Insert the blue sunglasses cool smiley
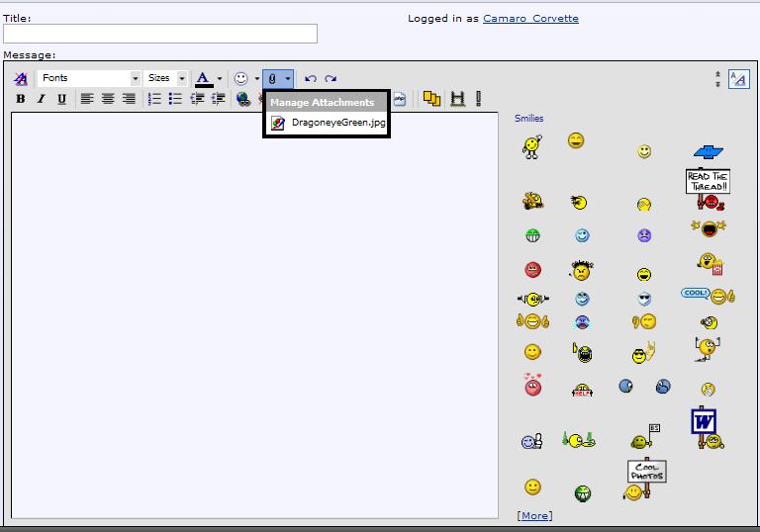This screenshot has width=760, height=532. point(644,299)
